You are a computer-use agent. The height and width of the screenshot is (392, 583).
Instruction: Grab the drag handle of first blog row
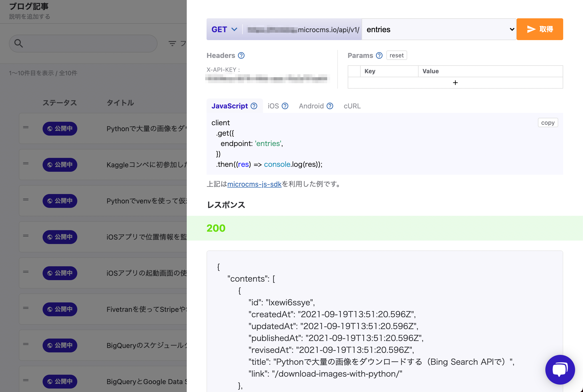pyautogui.click(x=26, y=127)
